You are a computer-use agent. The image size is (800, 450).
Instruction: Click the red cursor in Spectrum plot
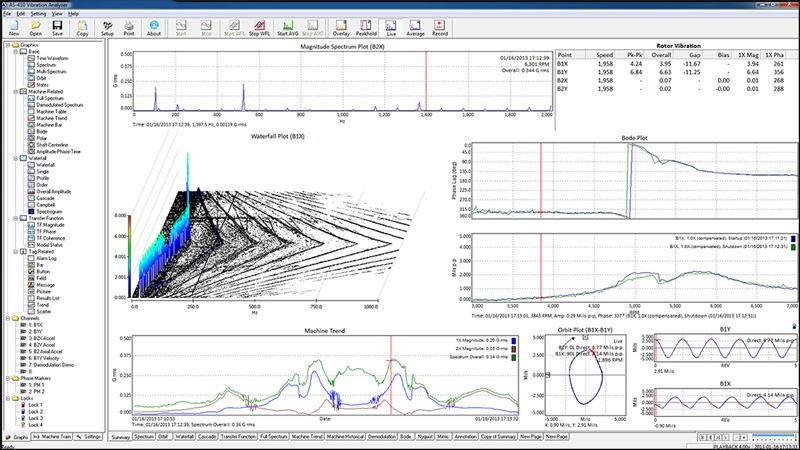click(x=426, y=81)
